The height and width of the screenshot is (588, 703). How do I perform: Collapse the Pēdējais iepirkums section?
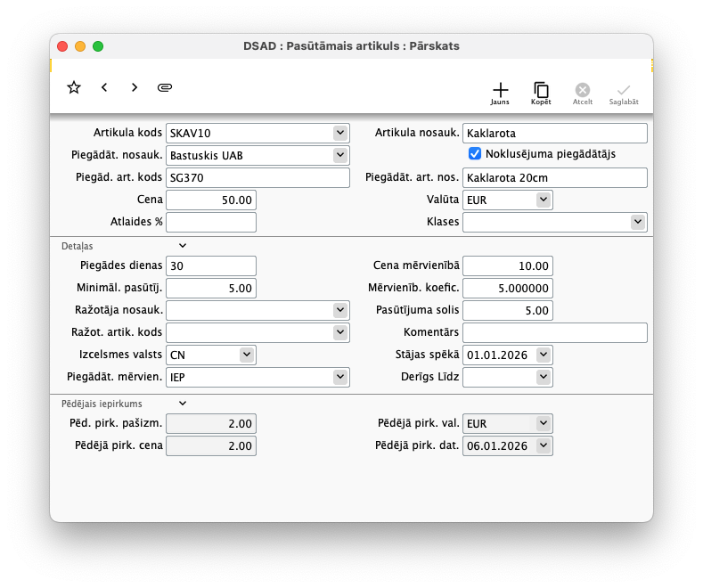(183, 404)
